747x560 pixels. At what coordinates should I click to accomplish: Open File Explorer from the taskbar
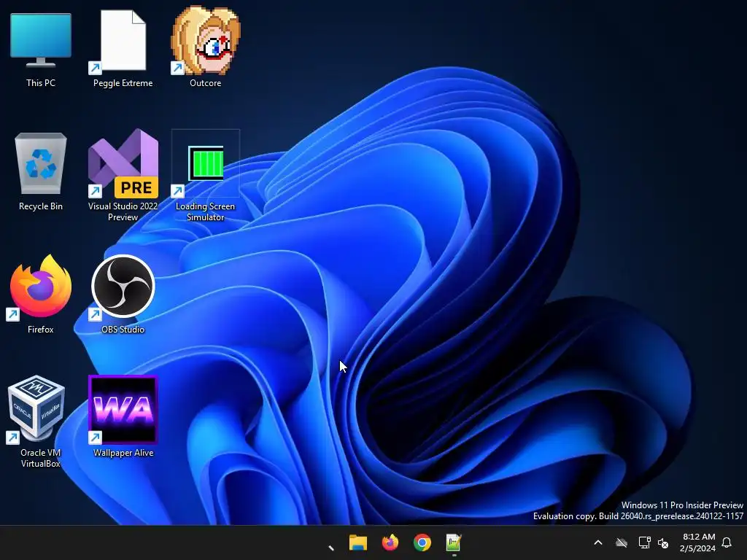(357, 542)
